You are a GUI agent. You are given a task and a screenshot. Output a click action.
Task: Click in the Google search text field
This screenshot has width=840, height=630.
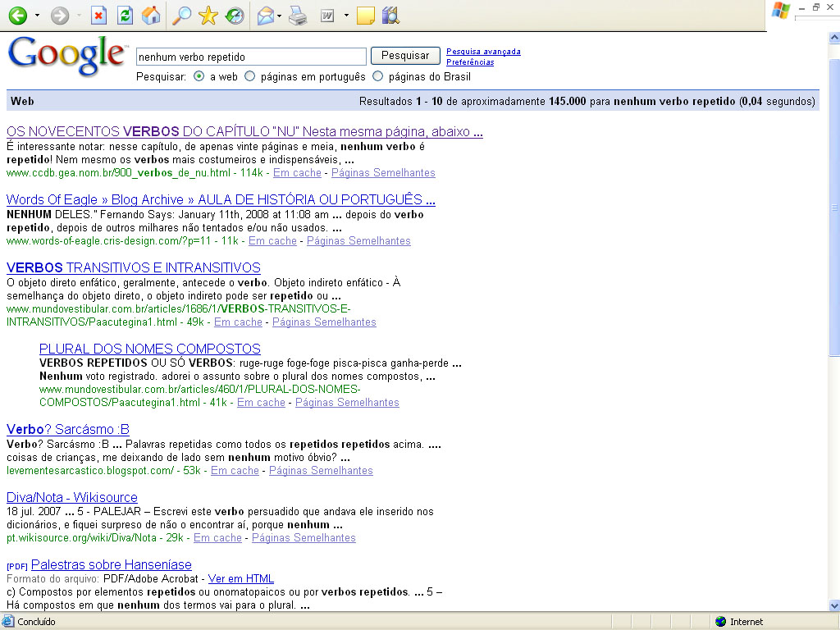click(x=250, y=57)
